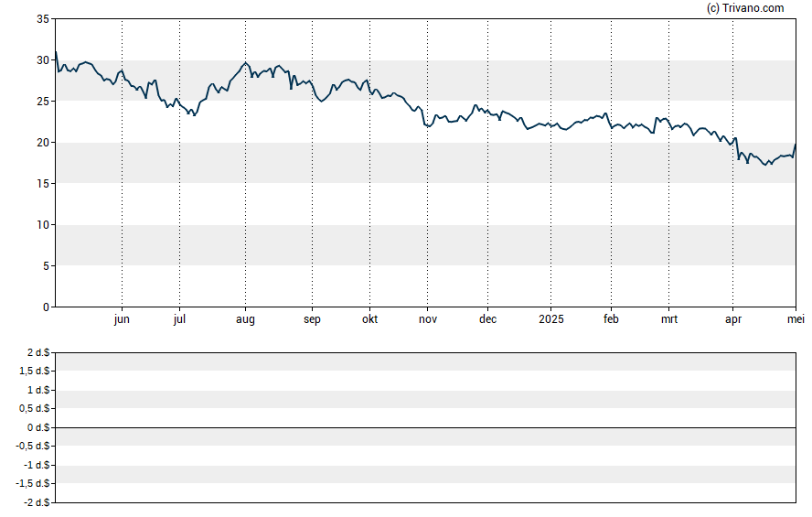The height and width of the screenshot is (517, 812).
Task: Click the '-1,5 d.$' axis label
Action: pyautogui.click(x=33, y=484)
